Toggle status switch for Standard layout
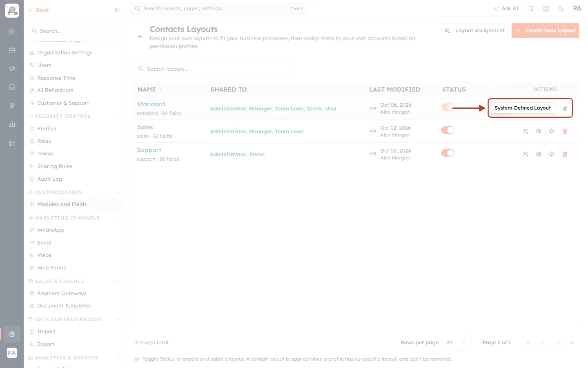Viewport: 588px width, 368px height. point(448,107)
